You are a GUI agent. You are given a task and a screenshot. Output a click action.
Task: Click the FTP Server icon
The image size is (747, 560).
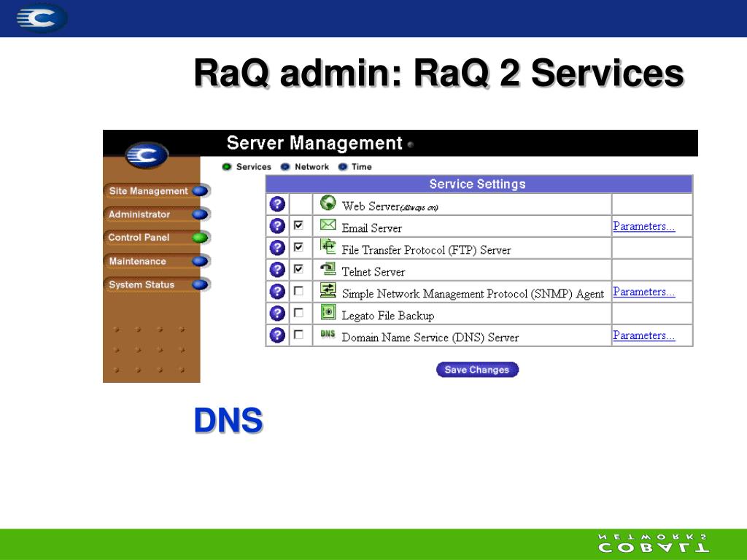click(328, 246)
